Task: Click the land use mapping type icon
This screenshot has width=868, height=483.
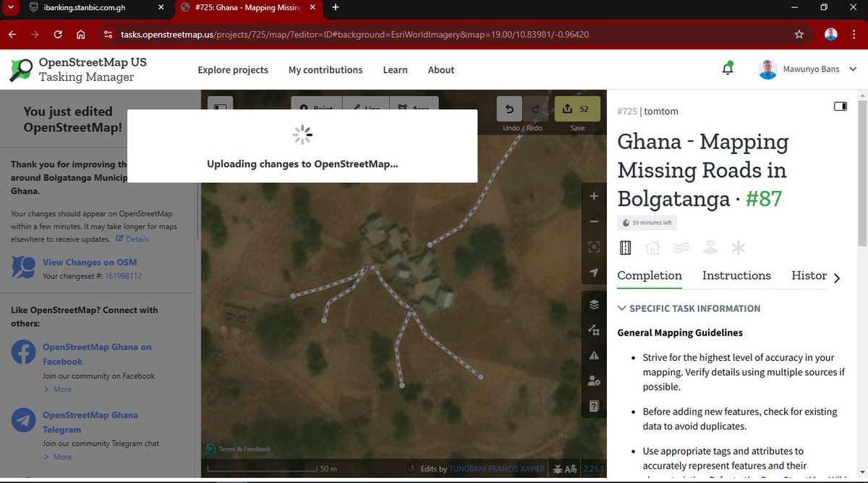Action: click(710, 248)
